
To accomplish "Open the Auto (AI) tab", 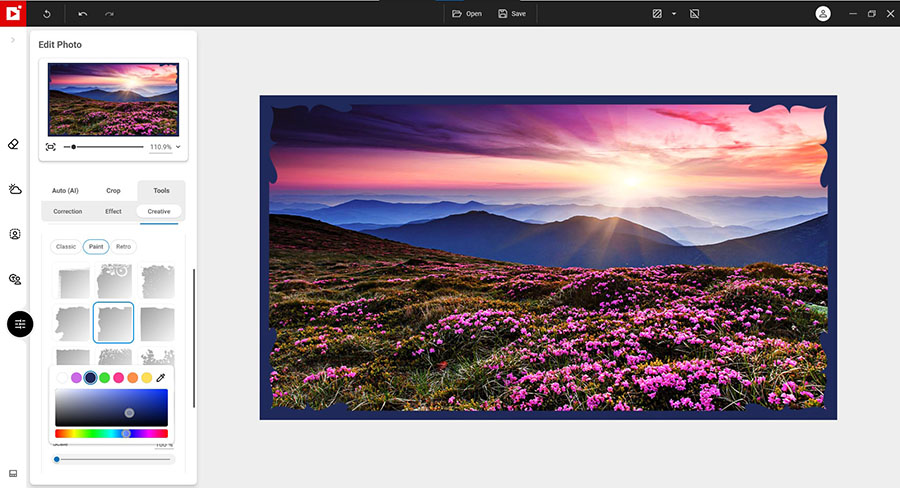I will tap(65, 190).
